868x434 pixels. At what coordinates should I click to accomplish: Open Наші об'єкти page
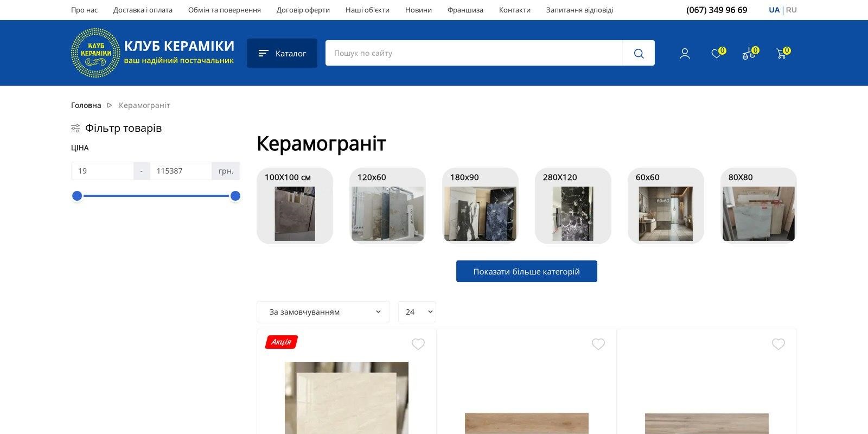pos(367,10)
